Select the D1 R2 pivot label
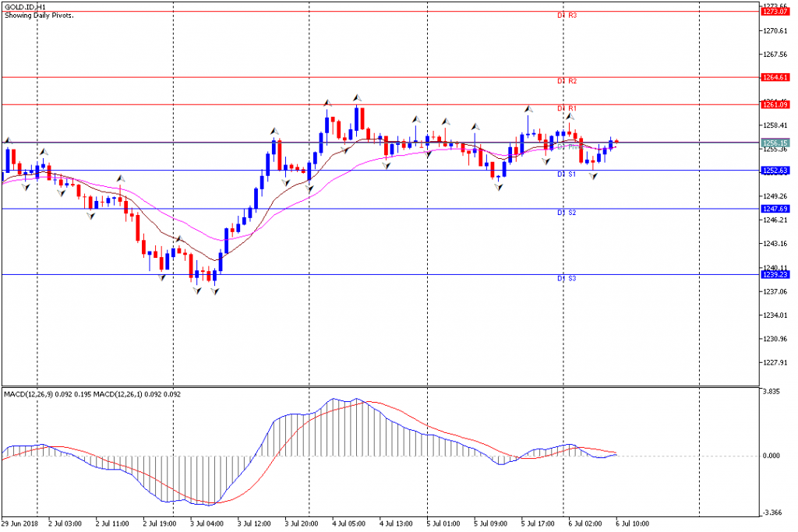Viewport: 798px width, 532px height. (x=567, y=81)
